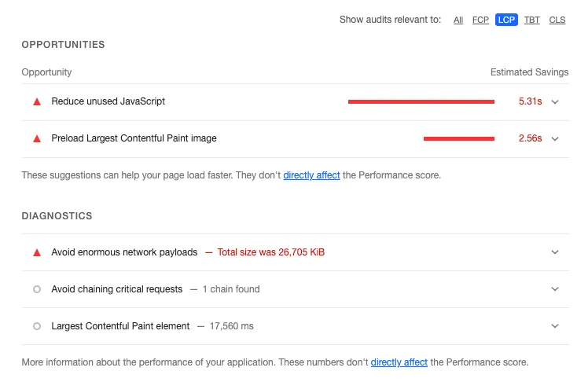588x382 pixels.
Task: Select the FCP audit filter
Action: 480,20
